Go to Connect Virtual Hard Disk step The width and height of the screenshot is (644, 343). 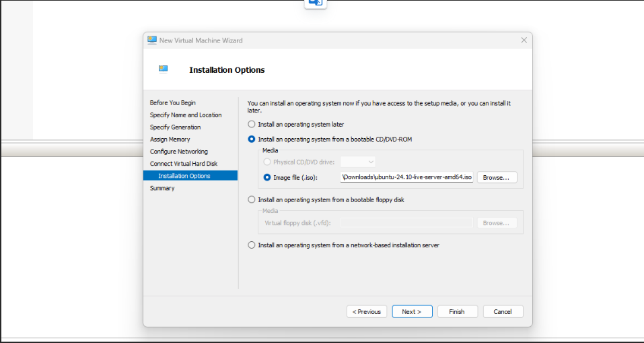[184, 164]
